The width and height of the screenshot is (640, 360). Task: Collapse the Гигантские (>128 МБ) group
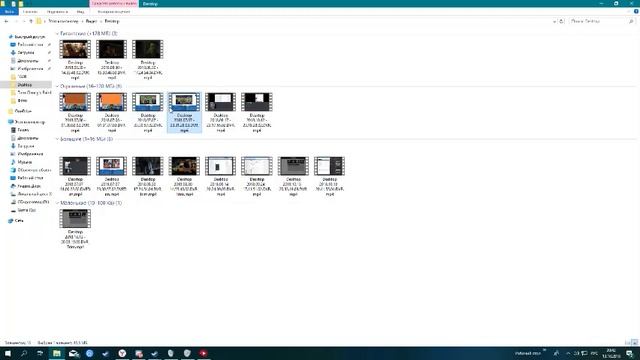click(57, 33)
